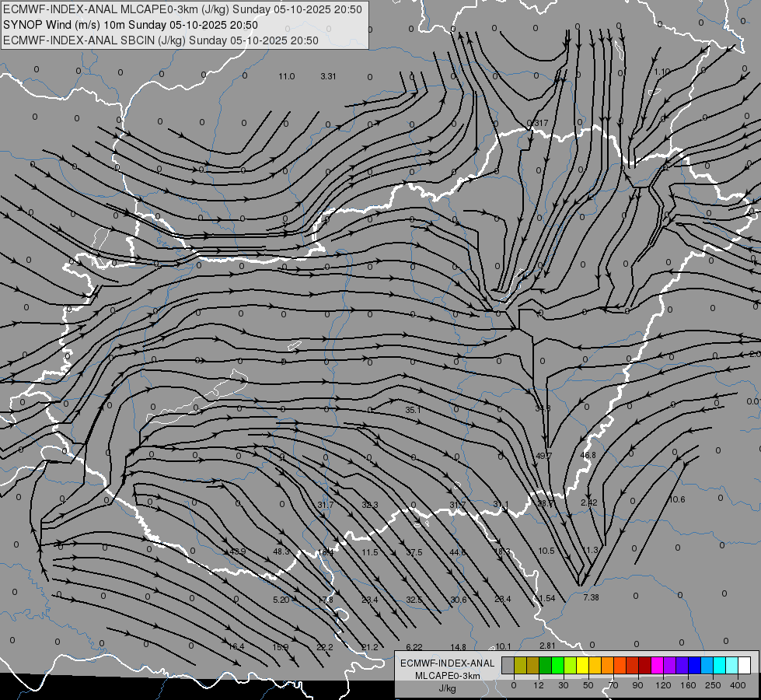
Task: Click the legend tick label 12
Action: (x=539, y=685)
